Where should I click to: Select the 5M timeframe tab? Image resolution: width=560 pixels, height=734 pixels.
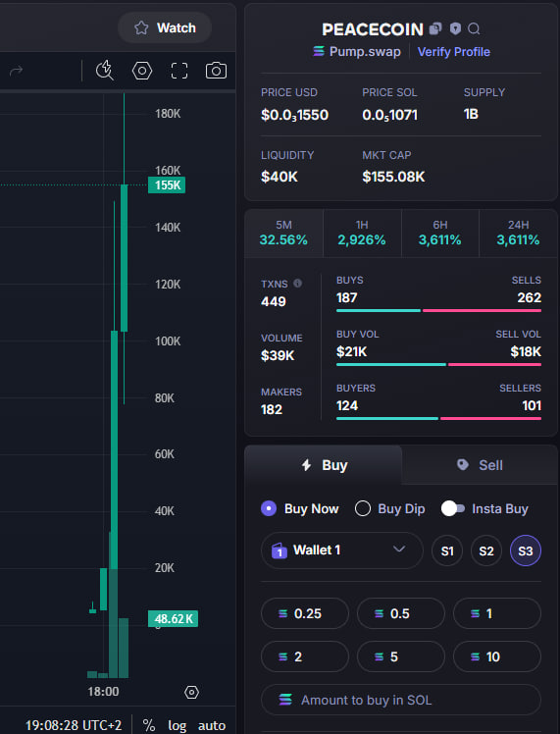tap(283, 234)
